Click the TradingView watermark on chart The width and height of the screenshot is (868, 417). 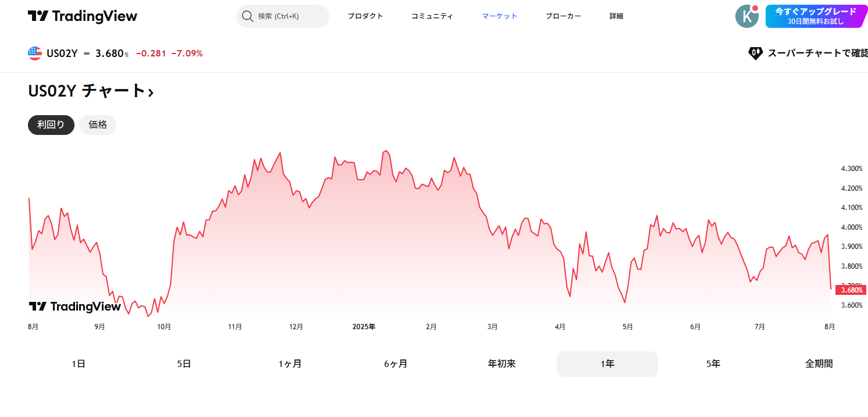[75, 306]
